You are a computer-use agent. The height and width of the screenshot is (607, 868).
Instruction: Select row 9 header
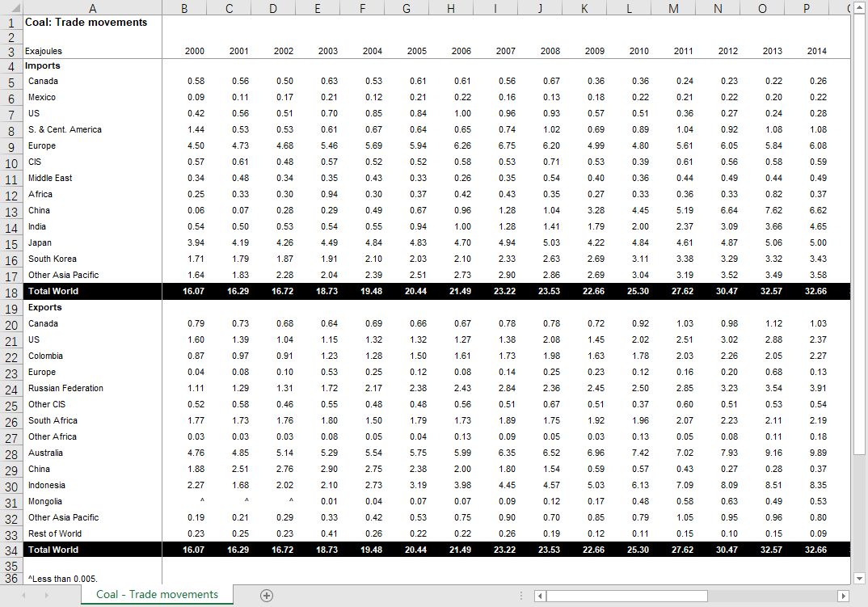pos(11,147)
